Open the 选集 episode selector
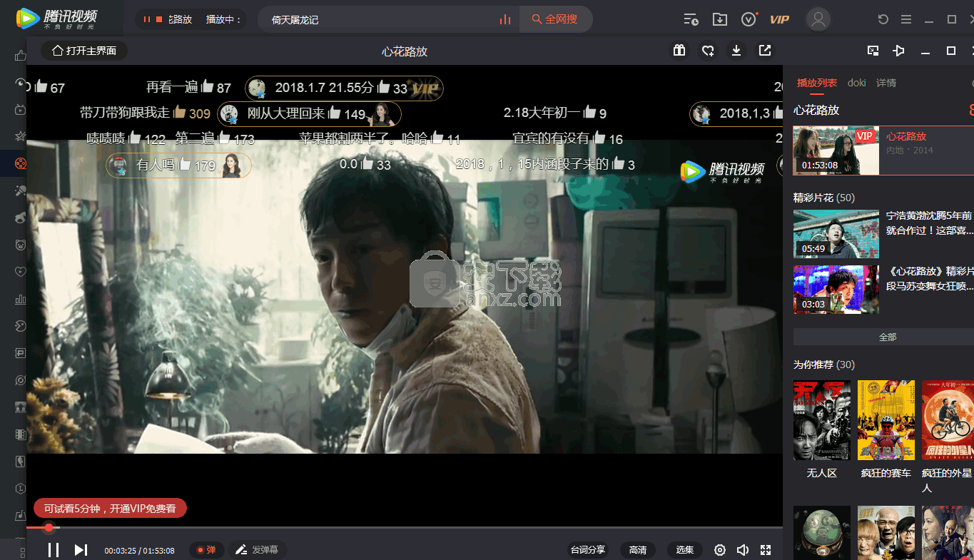 coord(685,550)
